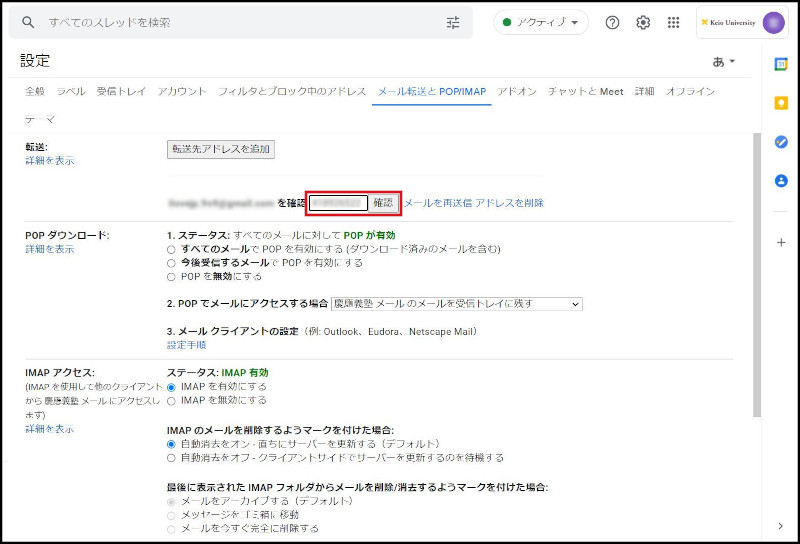Open Google Tasks in side panel
The image size is (800, 544).
(781, 142)
